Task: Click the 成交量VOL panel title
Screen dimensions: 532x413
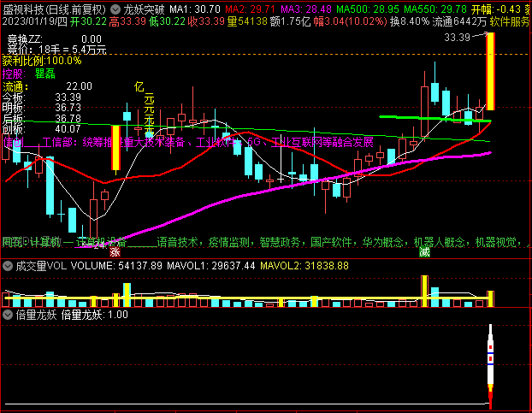Action: click(41, 266)
